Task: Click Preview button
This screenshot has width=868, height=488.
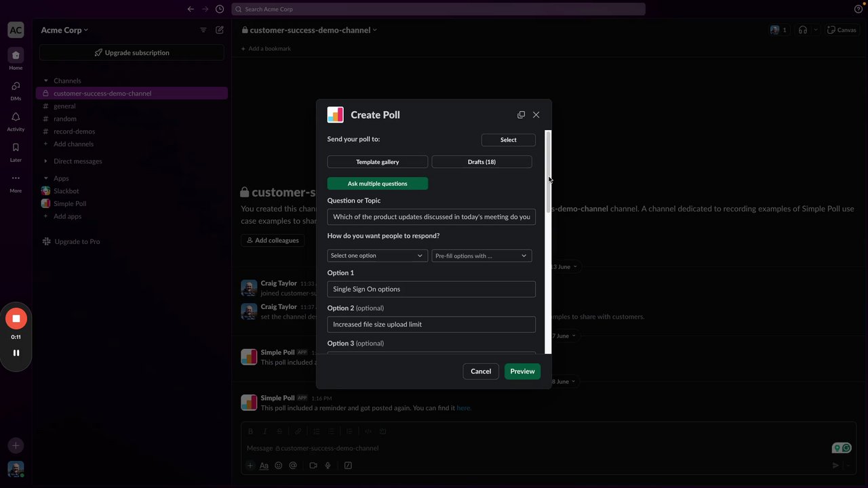Action: click(522, 371)
